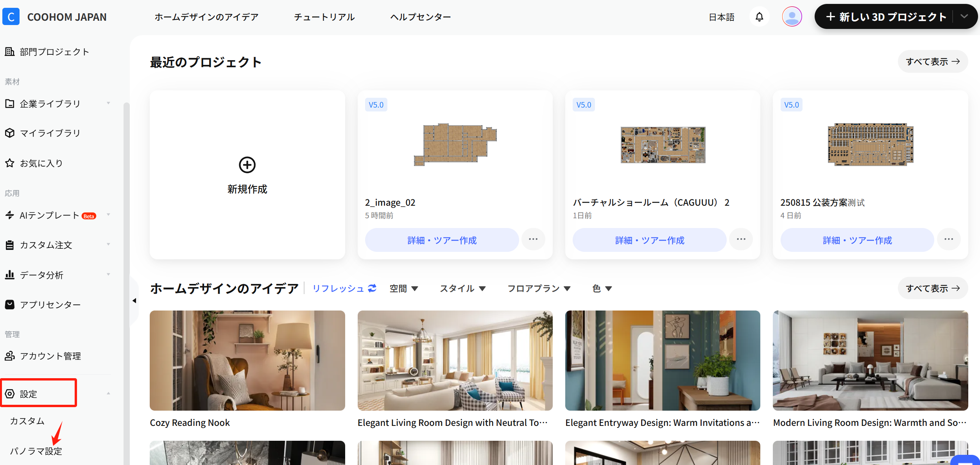Click the Coohom blue C logo
Screen dimensions: 980x465
point(11,17)
